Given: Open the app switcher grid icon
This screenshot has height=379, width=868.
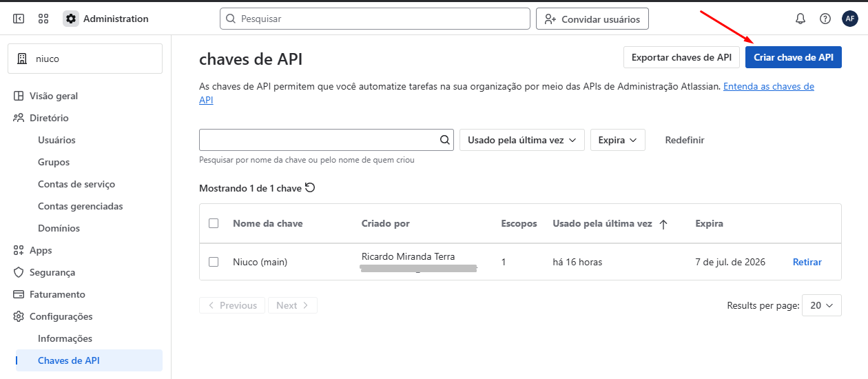Looking at the screenshot, I should (43, 19).
